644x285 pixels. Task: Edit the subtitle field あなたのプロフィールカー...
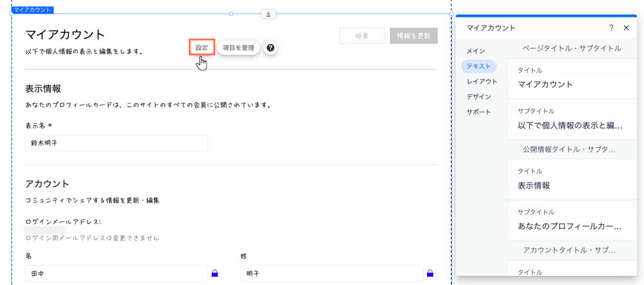[x=573, y=226]
